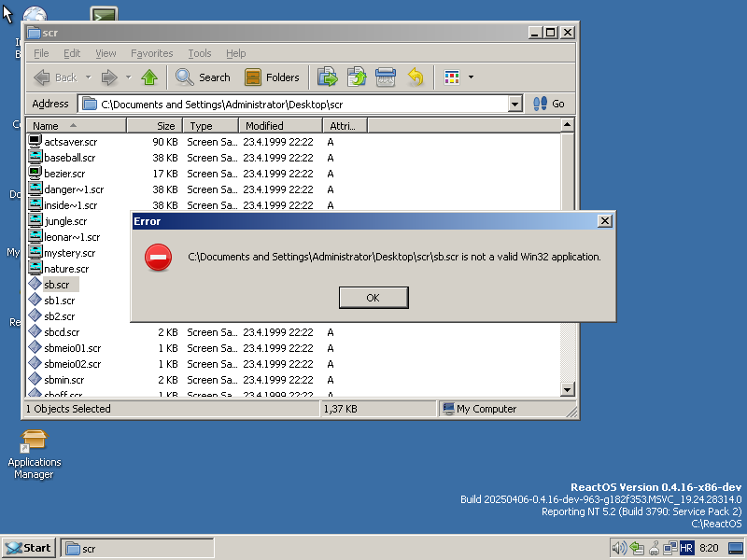Sort by the Type column header
747x560 pixels.
[211, 126]
